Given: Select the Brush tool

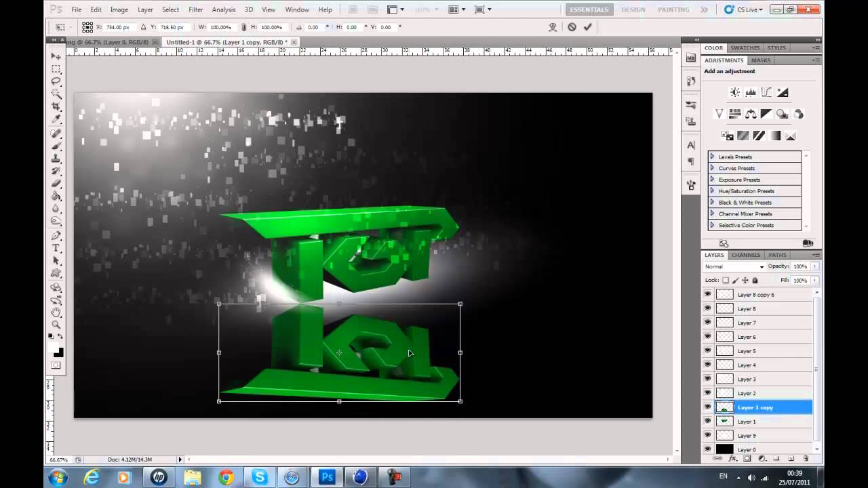Looking at the screenshot, I should [x=56, y=146].
